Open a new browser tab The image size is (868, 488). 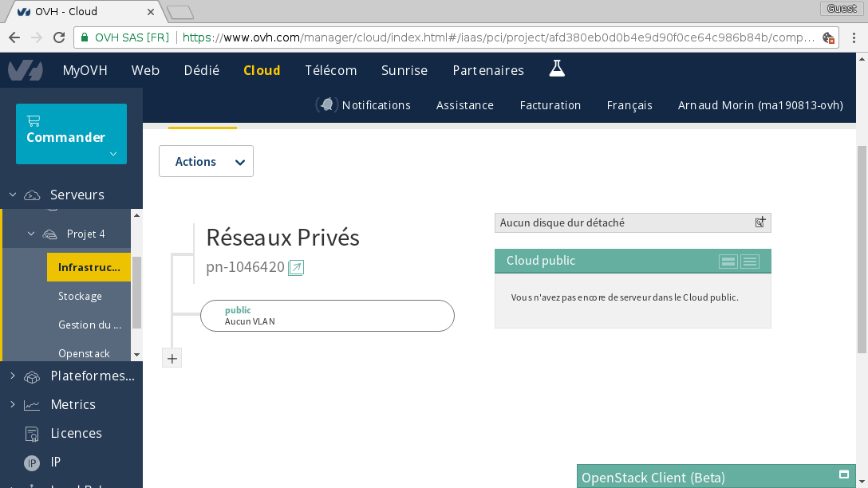tap(180, 12)
